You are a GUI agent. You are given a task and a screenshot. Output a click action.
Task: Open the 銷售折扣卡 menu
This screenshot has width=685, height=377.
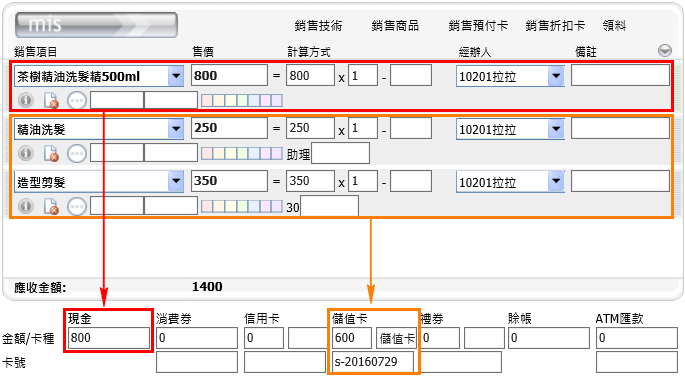point(555,26)
